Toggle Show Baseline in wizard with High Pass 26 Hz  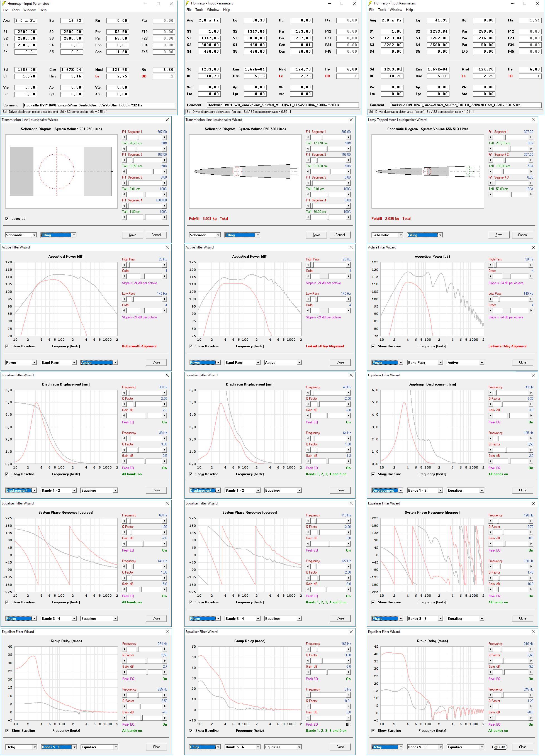190,346
